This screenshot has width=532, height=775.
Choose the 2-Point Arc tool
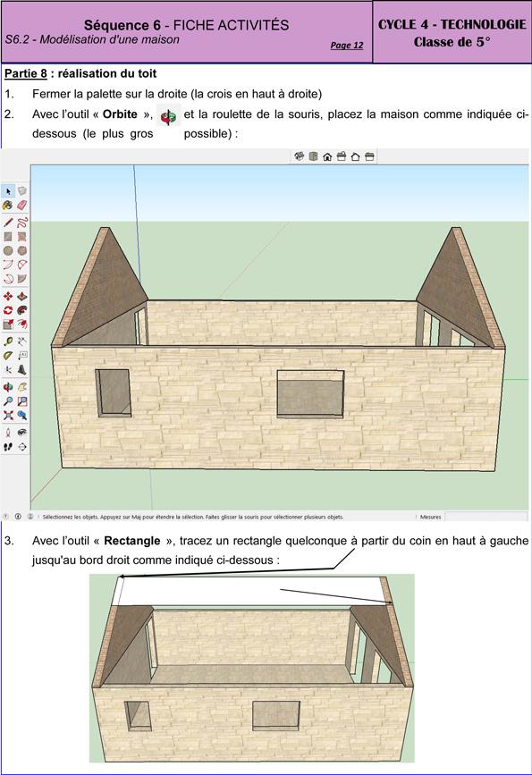(21, 265)
